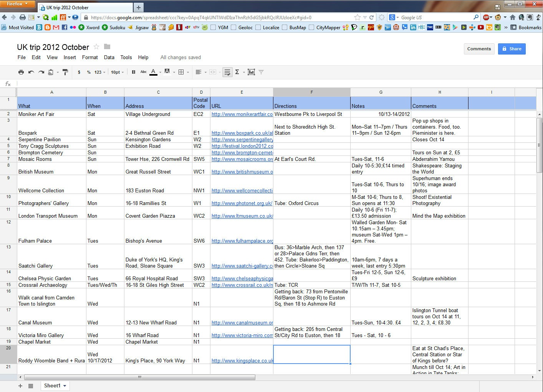
Task: Star the UK trip 2012 October document
Action: pos(96,46)
